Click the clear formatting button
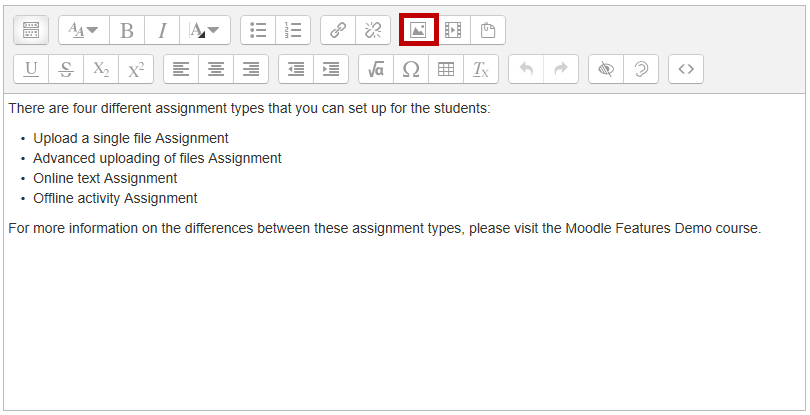Screen dimensions: 810x415 (x=481, y=69)
